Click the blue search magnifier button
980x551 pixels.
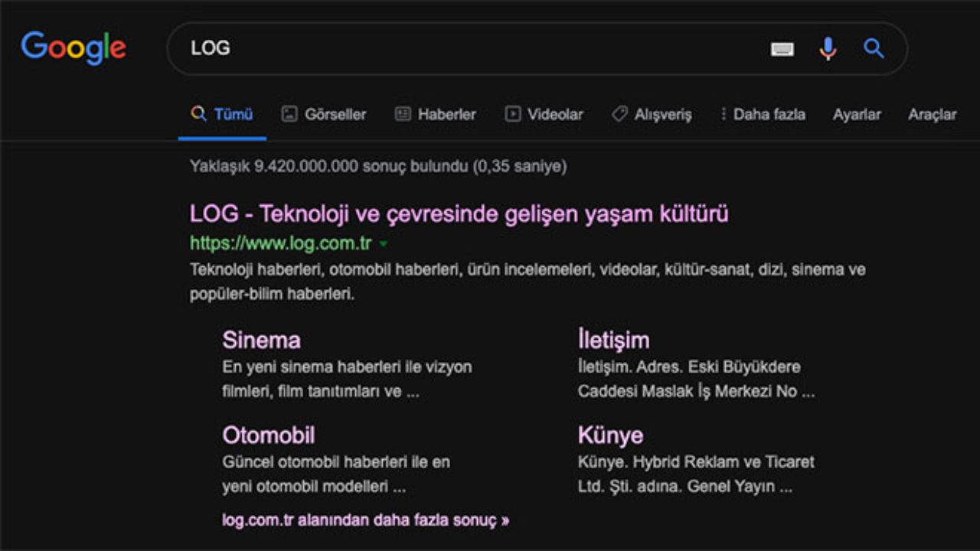tap(874, 49)
